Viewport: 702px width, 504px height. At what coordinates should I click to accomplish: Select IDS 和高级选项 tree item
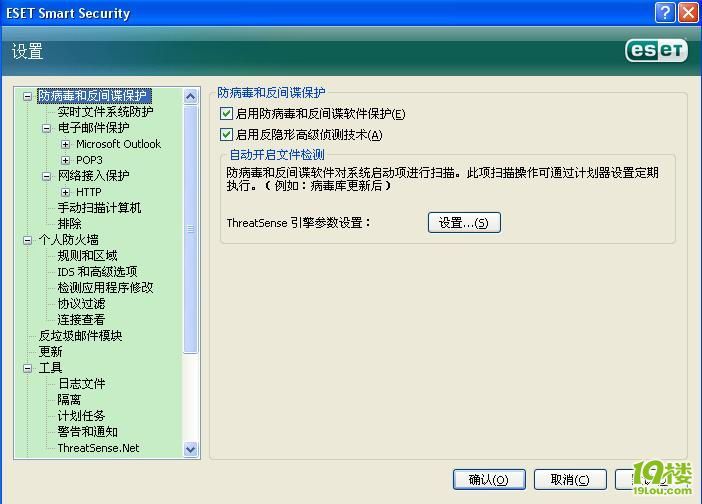[x=97, y=272]
